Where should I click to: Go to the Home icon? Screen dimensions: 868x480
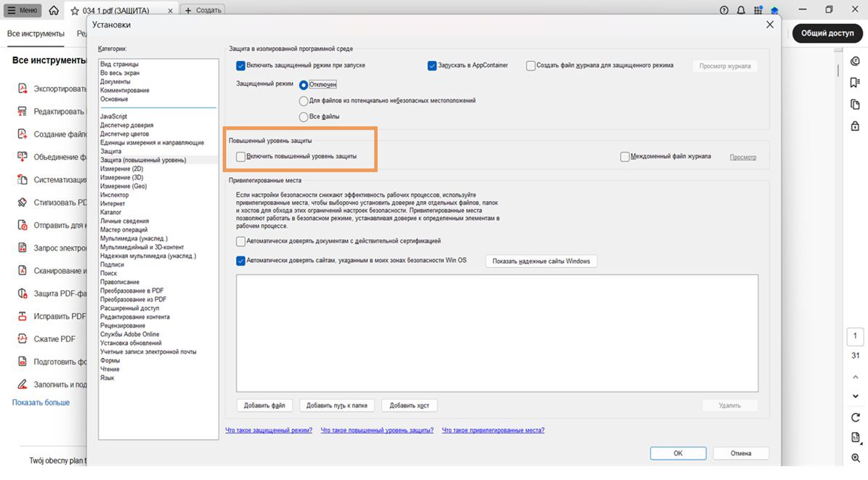tap(54, 10)
